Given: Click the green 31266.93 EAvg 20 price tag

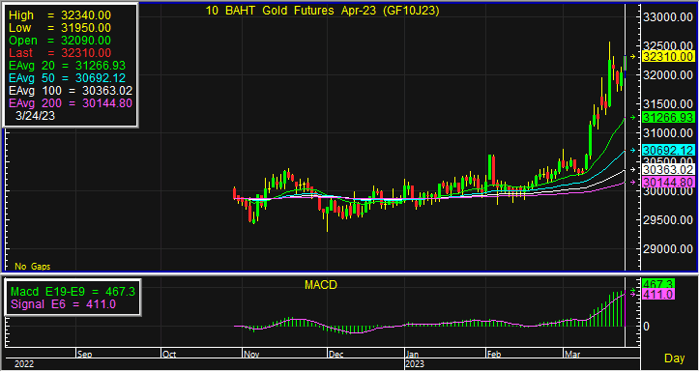Looking at the screenshot, I should point(668,117).
